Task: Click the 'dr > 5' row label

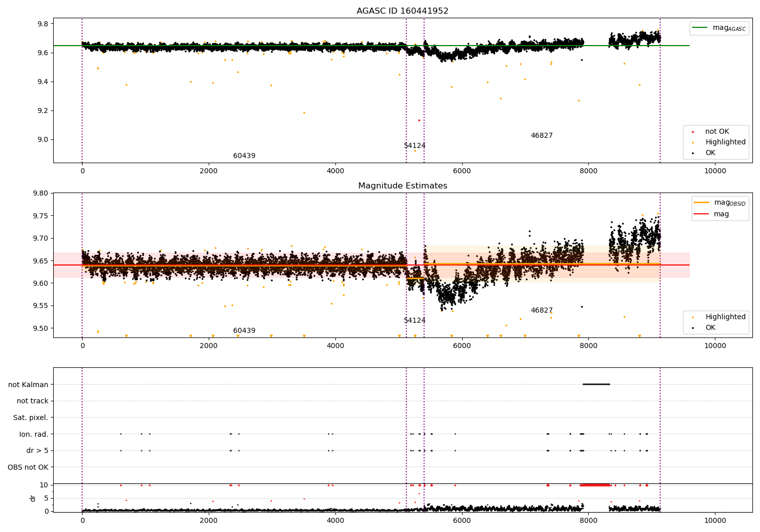Action: click(37, 450)
